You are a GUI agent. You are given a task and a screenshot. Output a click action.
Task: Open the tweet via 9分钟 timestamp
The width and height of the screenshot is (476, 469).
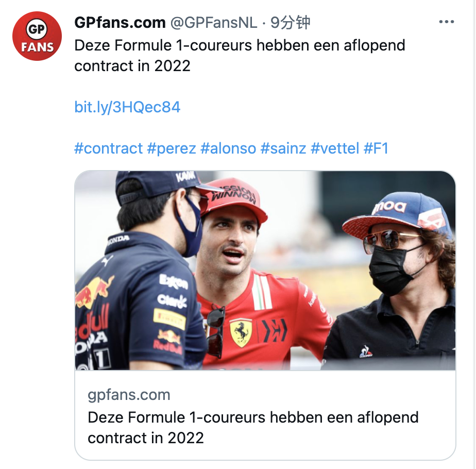pyautogui.click(x=291, y=22)
